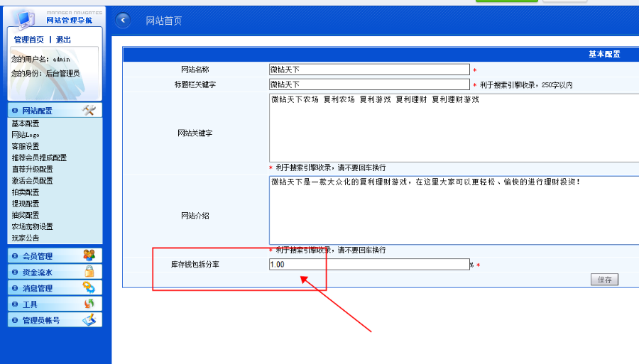This screenshot has width=639, height=364.
Task: Click the tools icon beside 网站配置
Action: click(89, 111)
